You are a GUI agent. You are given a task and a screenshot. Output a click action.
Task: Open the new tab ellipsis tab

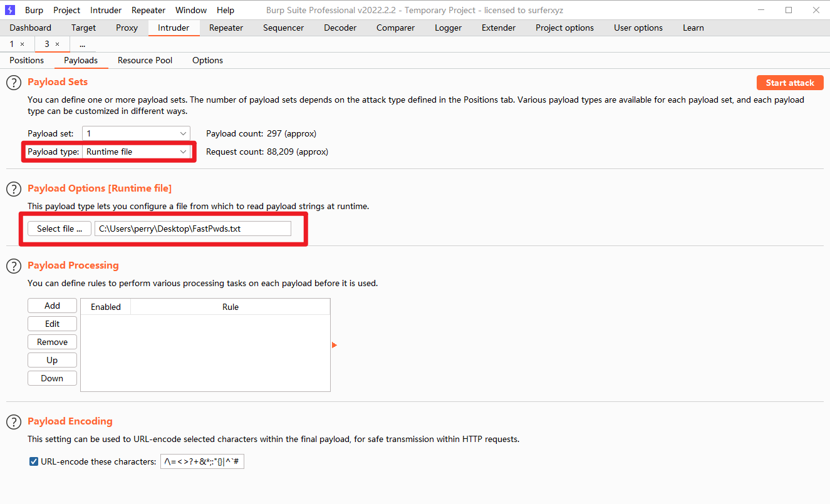tap(82, 44)
